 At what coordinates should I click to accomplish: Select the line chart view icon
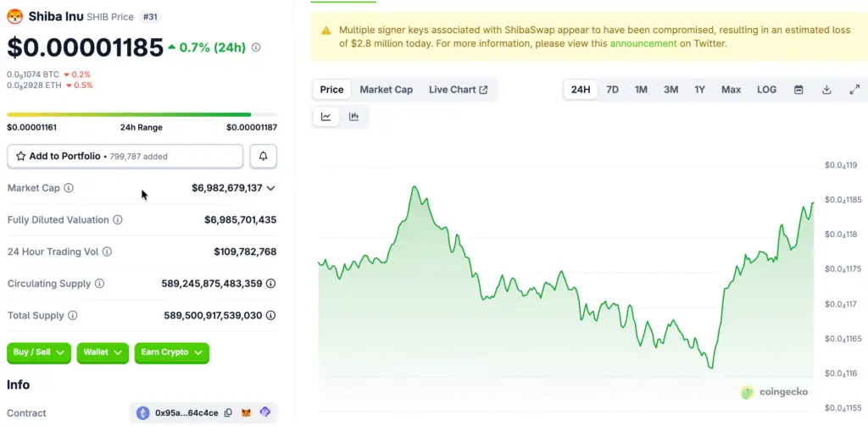(x=326, y=117)
